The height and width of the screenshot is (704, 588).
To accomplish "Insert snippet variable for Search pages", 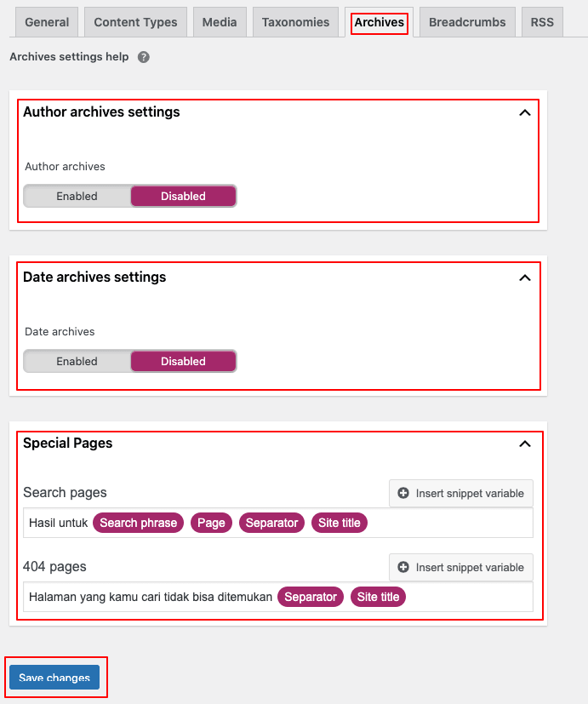I will [x=461, y=494].
